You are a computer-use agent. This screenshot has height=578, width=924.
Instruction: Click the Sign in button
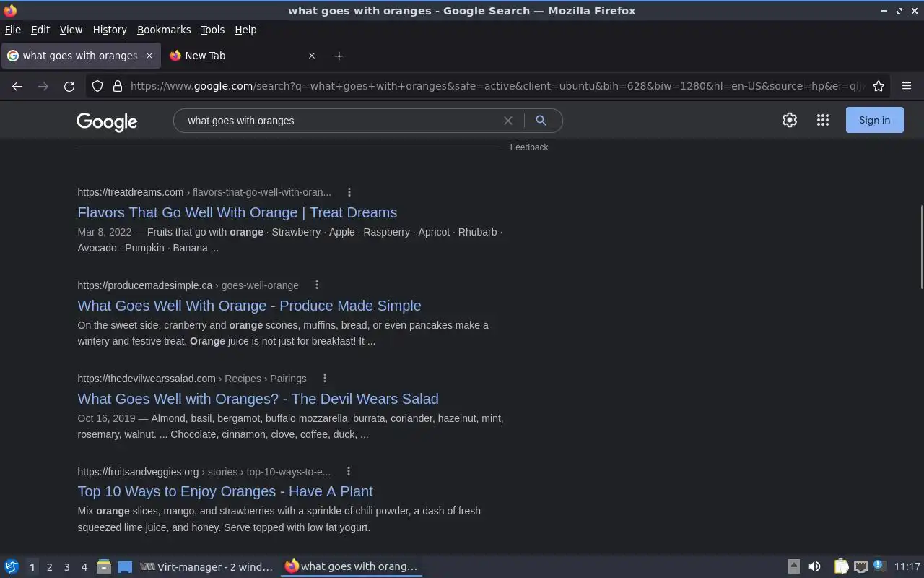(x=874, y=120)
